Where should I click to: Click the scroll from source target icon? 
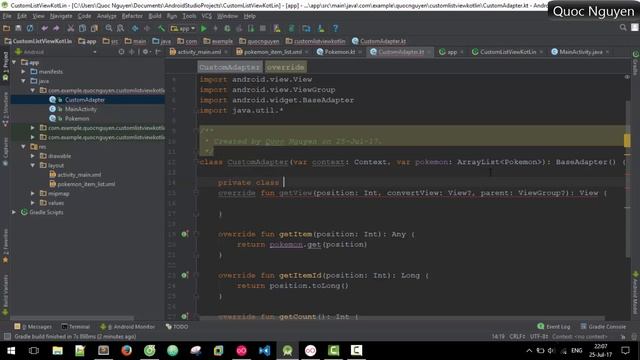(x=121, y=52)
